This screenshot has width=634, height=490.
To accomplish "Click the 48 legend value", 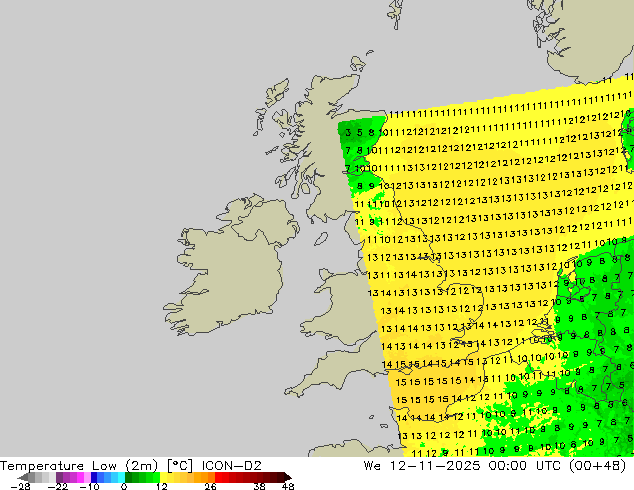I will pos(288,486).
